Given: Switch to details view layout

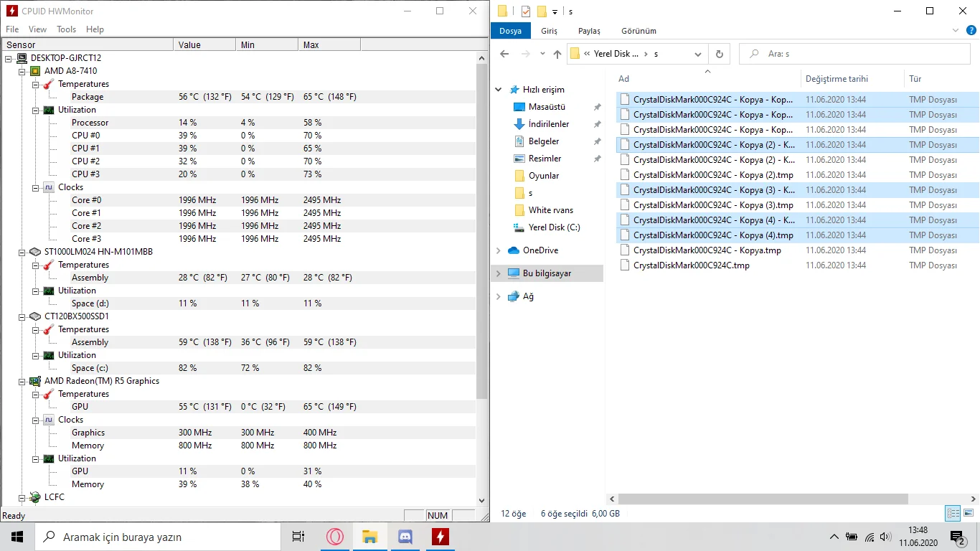Looking at the screenshot, I should click(x=953, y=513).
